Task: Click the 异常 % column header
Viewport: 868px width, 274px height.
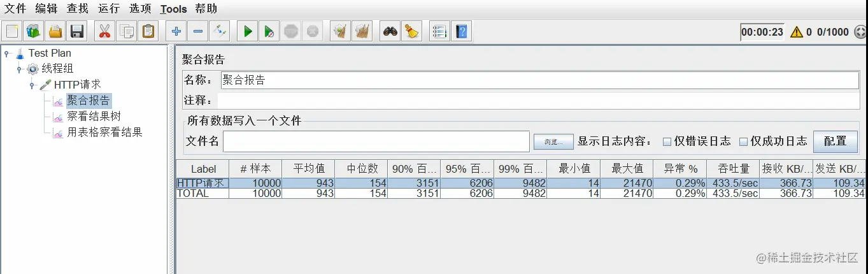Action: click(x=680, y=169)
